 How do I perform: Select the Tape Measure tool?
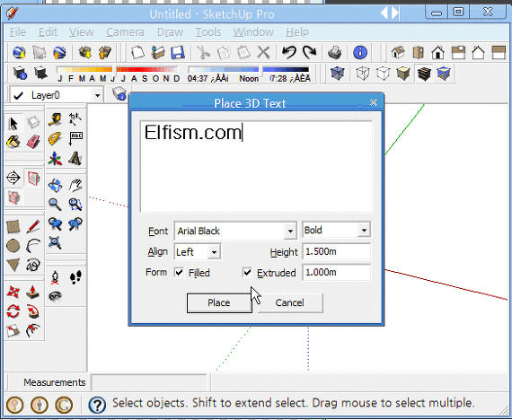coord(55,119)
